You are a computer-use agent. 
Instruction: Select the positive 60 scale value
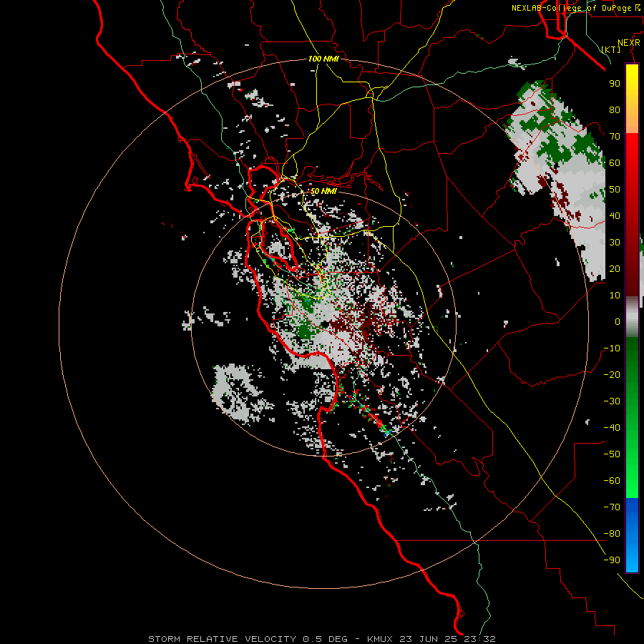point(615,162)
